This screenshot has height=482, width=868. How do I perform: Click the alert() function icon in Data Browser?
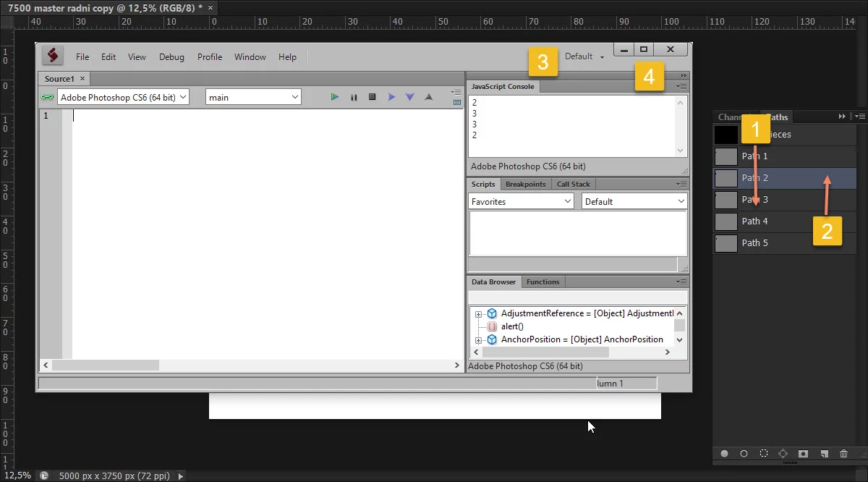(492, 326)
